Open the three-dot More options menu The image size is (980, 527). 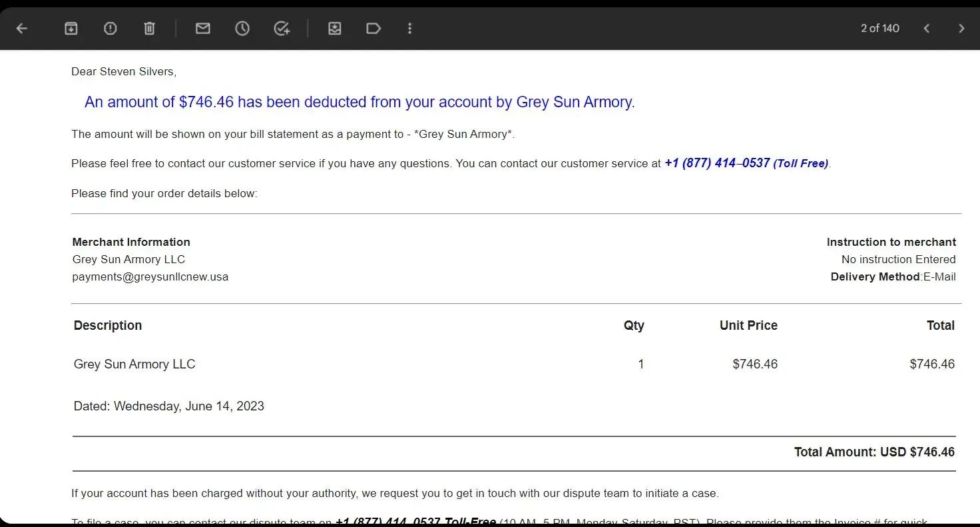point(409,28)
